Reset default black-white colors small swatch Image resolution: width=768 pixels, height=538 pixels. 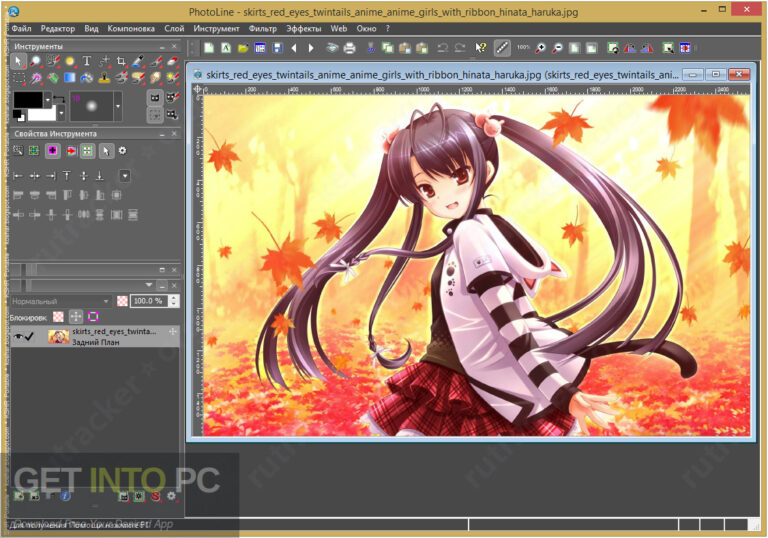(18, 116)
